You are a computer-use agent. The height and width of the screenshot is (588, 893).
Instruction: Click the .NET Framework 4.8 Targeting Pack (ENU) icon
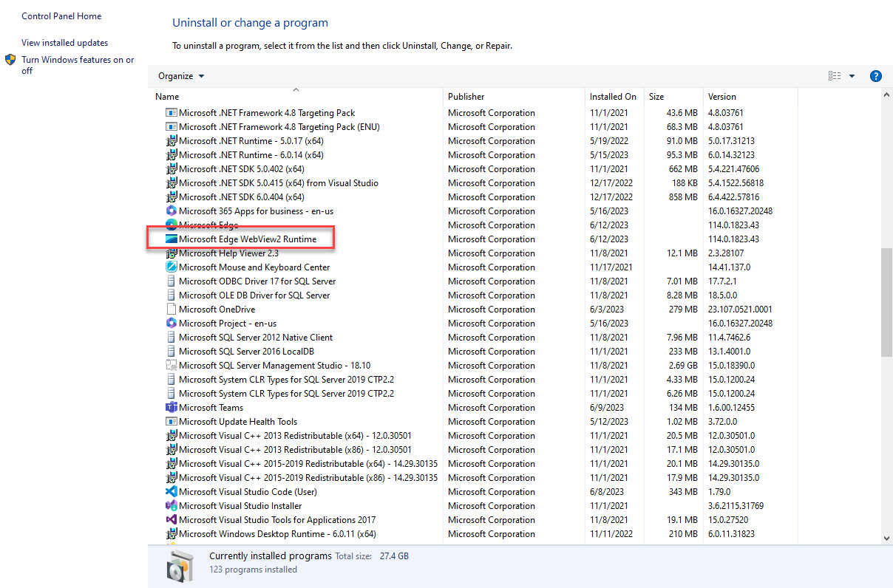pyautogui.click(x=172, y=127)
